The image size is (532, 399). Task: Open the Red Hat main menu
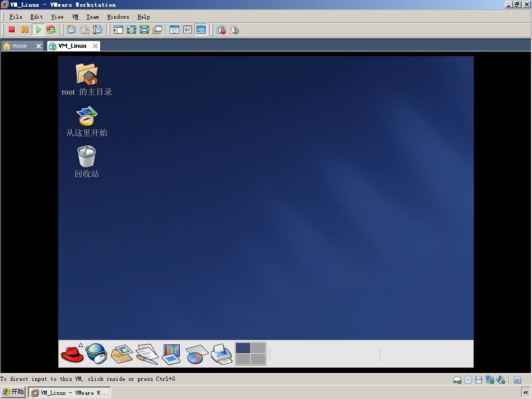72,354
